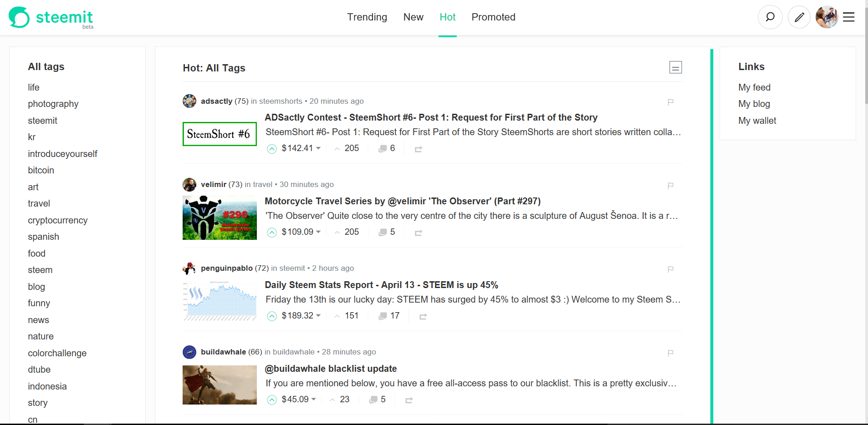Filter by the introduceyourself tag
The image size is (868, 425).
pos(62,154)
